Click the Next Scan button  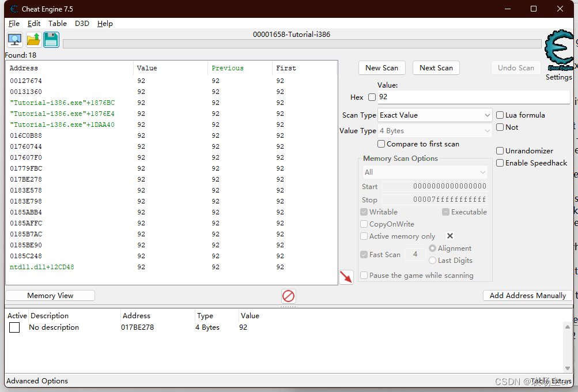pos(436,68)
